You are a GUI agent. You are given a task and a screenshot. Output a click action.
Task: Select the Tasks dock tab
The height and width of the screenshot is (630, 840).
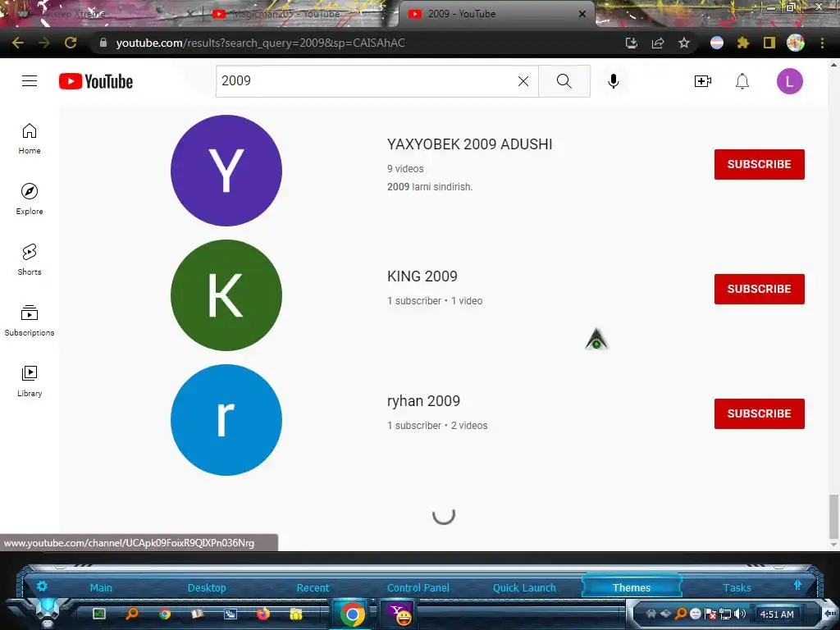tap(737, 587)
